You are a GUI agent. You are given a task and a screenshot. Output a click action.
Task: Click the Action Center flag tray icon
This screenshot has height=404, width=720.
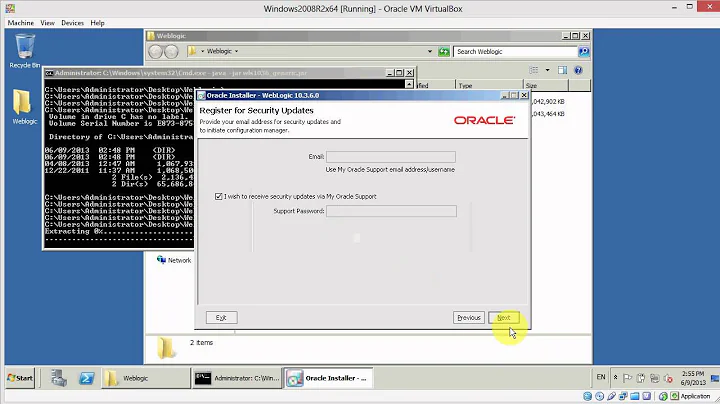point(627,378)
